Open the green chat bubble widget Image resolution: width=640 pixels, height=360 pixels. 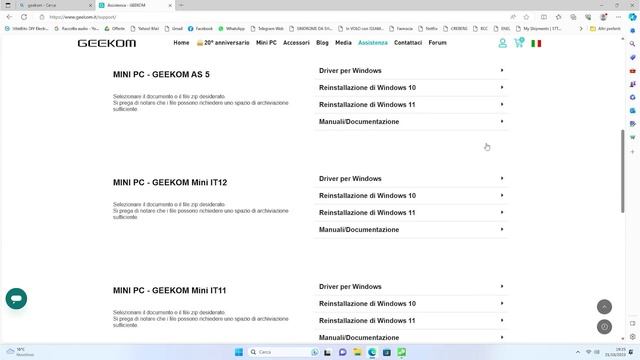click(x=16, y=298)
